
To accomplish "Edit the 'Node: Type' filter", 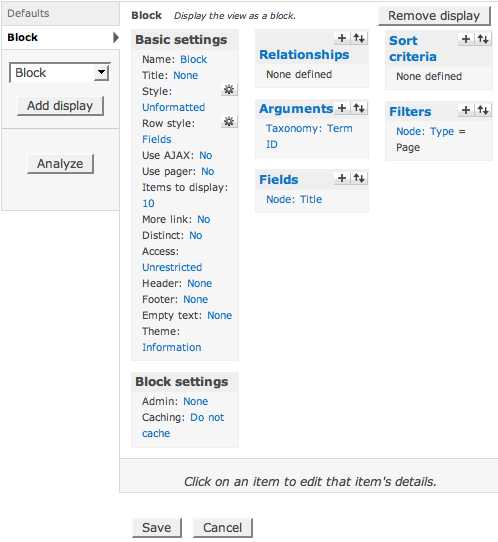I will (x=425, y=131).
